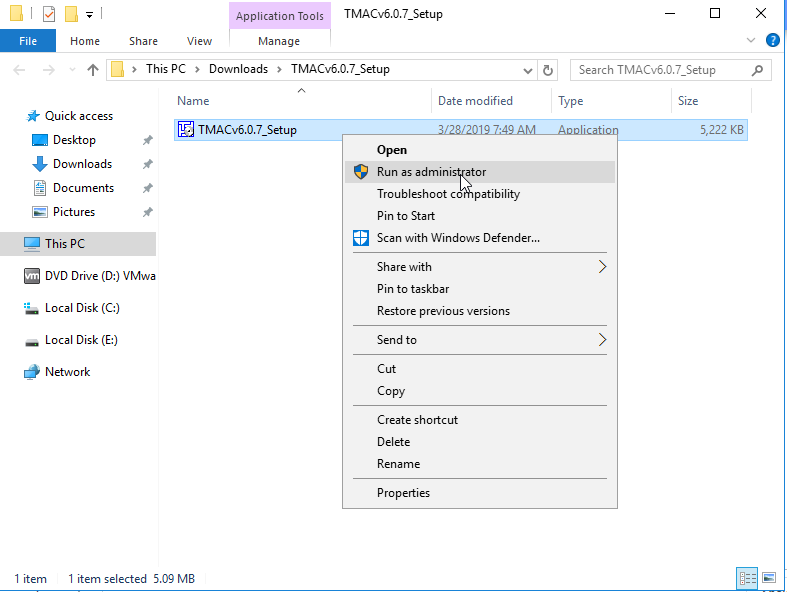Click the New folder icon in quick access toolbar
The height and width of the screenshot is (592, 787).
71,14
